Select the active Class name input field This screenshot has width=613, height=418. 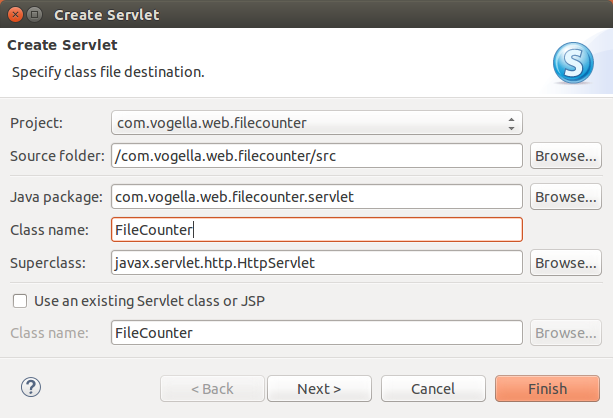(317, 230)
